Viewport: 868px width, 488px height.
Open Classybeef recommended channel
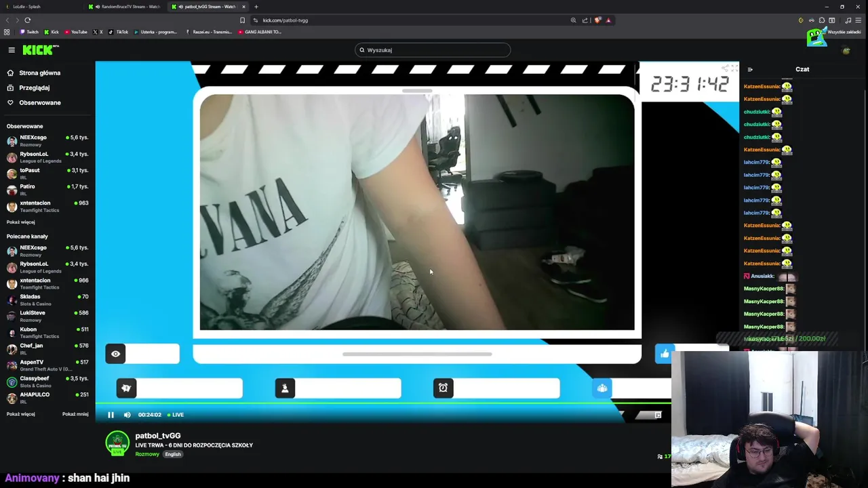pyautogui.click(x=47, y=382)
